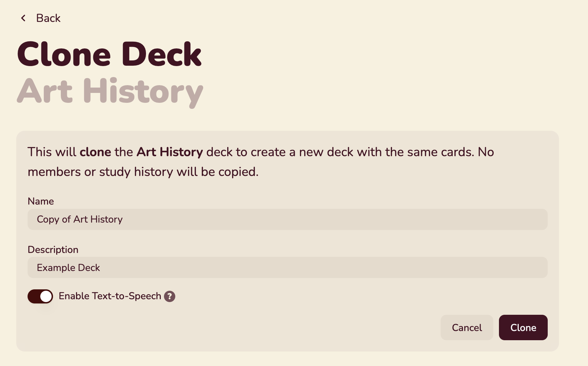Click the Name field label
588x366 pixels.
point(41,201)
